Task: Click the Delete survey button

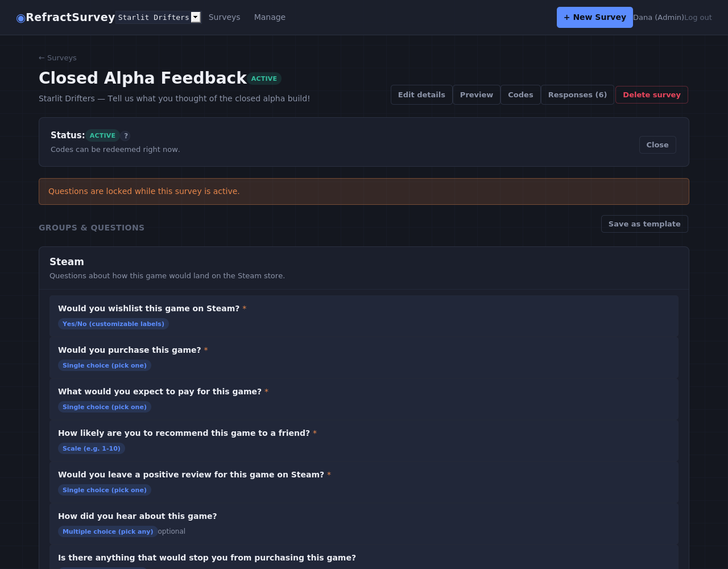Action: pyautogui.click(x=652, y=95)
